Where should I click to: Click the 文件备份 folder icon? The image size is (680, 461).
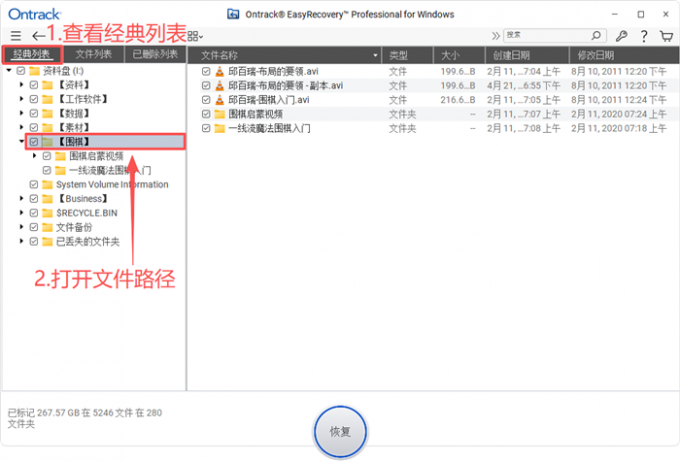click(x=47, y=227)
